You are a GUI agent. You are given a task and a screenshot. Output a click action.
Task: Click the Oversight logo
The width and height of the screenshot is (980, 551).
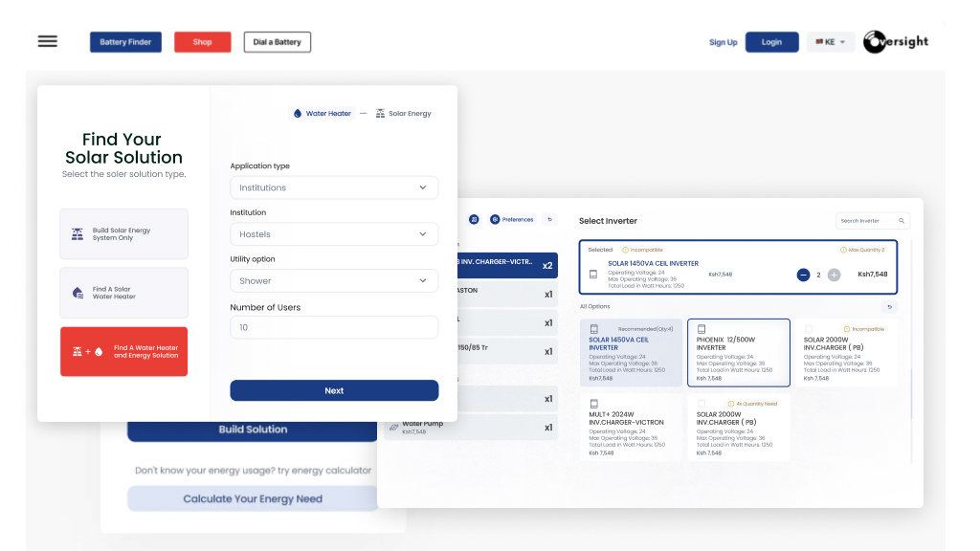[896, 42]
